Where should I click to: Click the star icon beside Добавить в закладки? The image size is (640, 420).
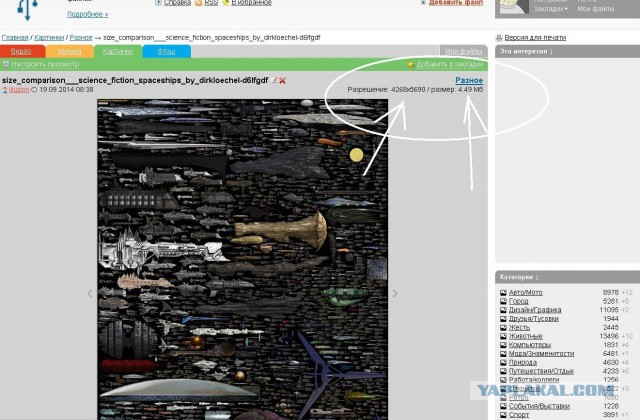tap(411, 64)
